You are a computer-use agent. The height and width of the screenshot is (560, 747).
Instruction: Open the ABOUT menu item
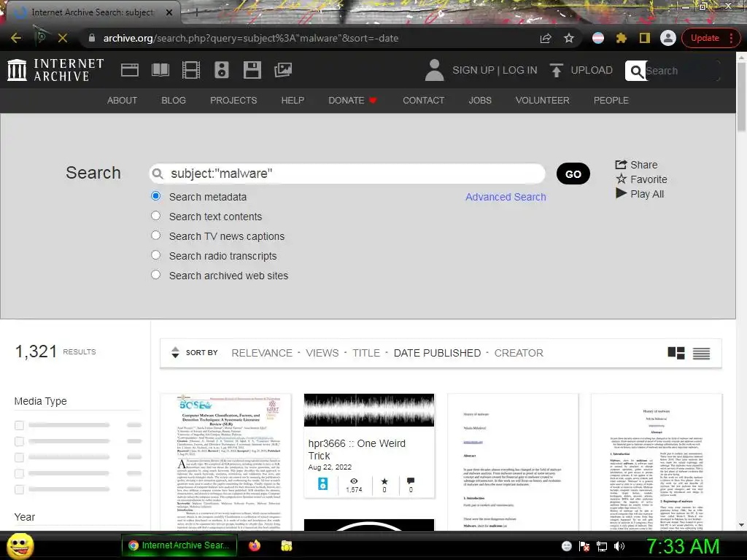tap(122, 101)
